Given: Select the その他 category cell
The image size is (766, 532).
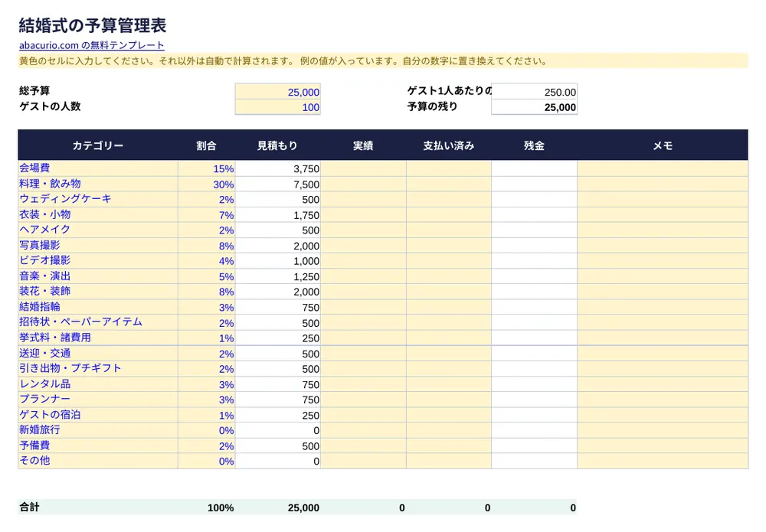Looking at the screenshot, I should pyautogui.click(x=98, y=461).
